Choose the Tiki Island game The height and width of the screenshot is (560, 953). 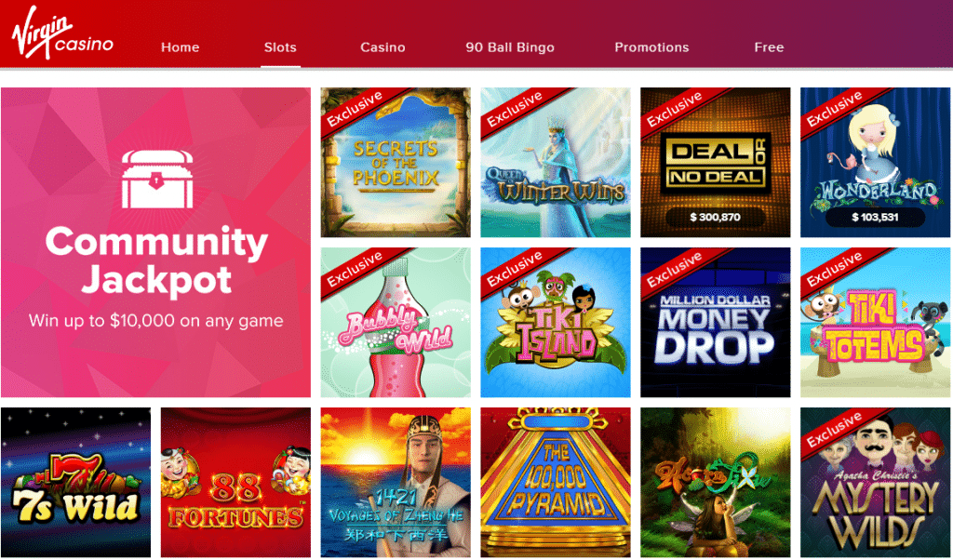click(x=556, y=323)
